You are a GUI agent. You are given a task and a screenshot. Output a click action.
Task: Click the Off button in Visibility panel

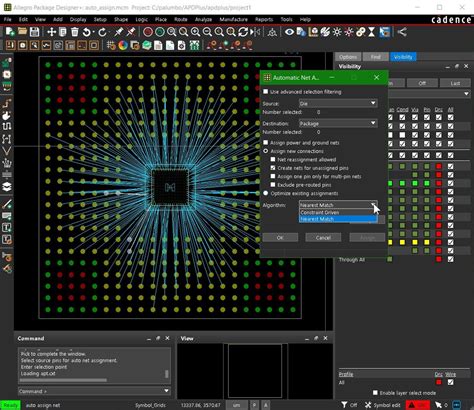click(422, 83)
